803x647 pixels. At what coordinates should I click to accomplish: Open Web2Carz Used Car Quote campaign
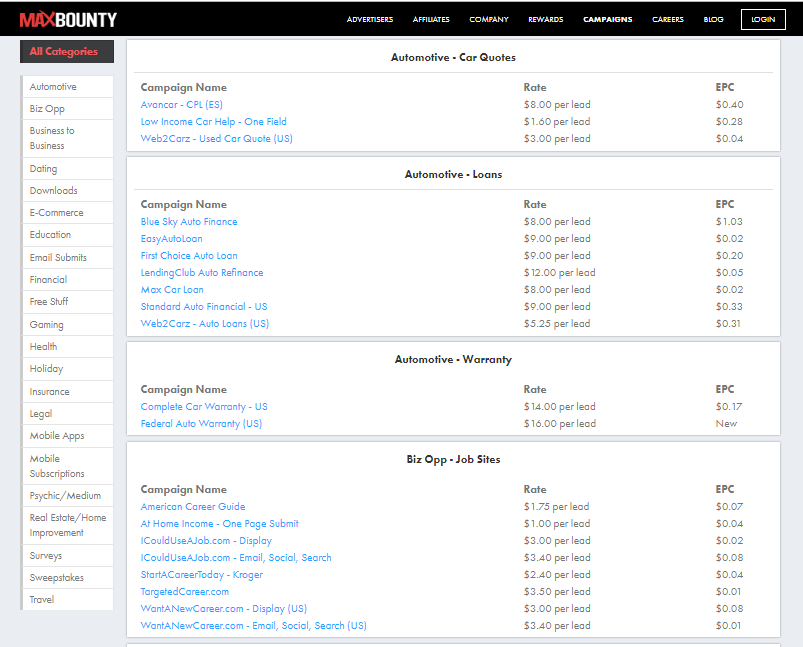click(x=217, y=138)
